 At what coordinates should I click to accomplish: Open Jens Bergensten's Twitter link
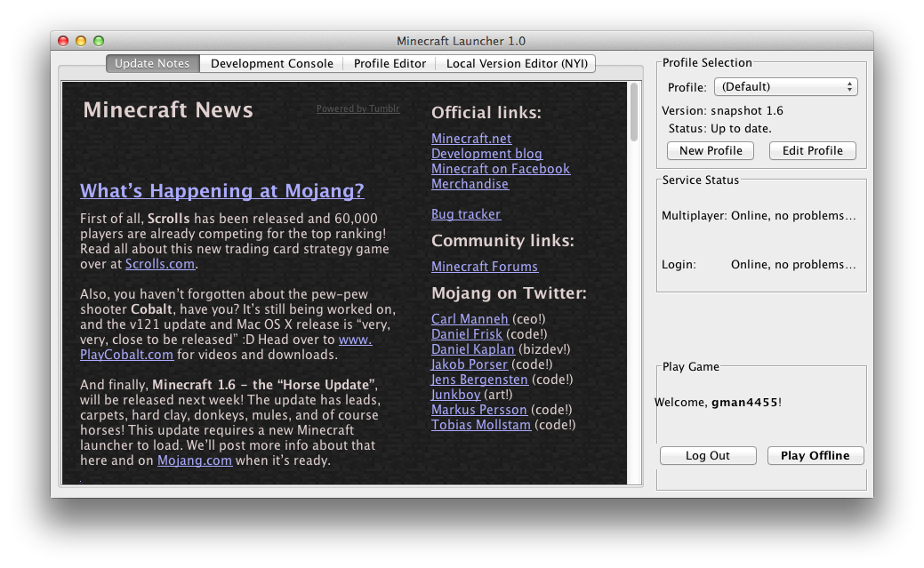click(479, 380)
